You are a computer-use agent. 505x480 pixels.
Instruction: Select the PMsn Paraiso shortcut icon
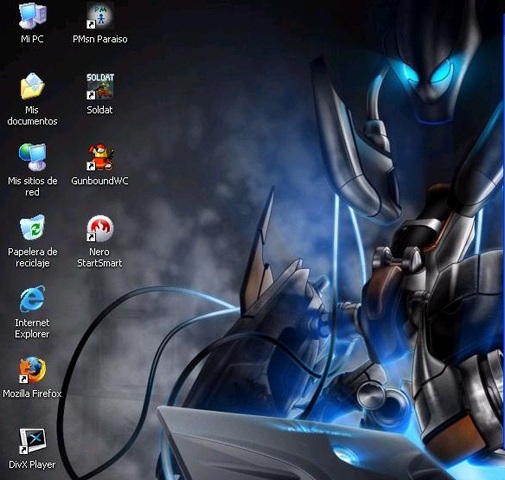click(100, 16)
